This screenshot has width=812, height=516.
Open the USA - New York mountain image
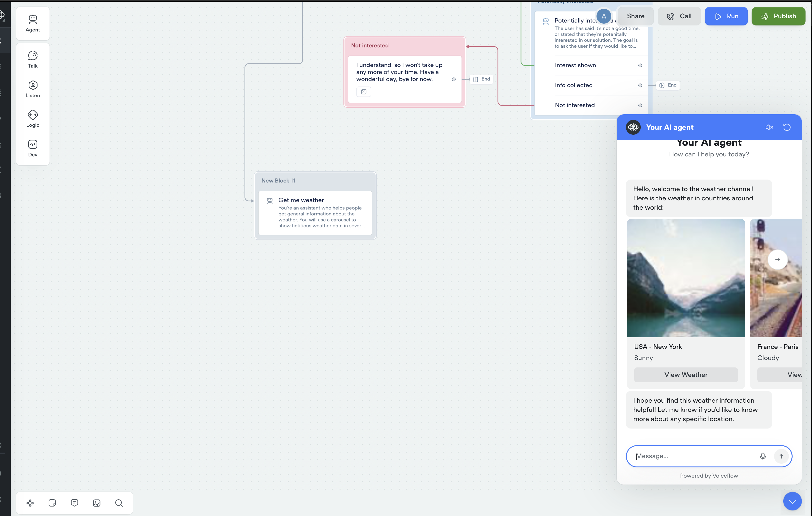click(686, 278)
